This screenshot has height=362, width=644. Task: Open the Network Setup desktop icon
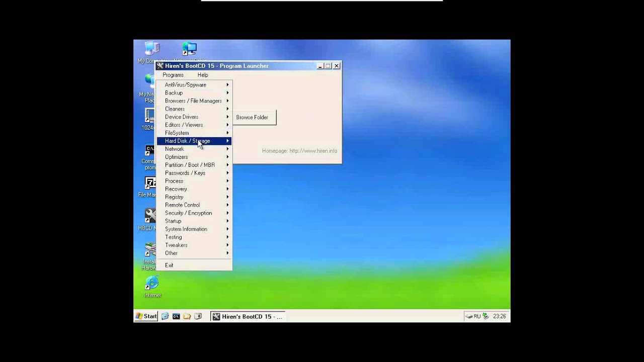[190, 48]
